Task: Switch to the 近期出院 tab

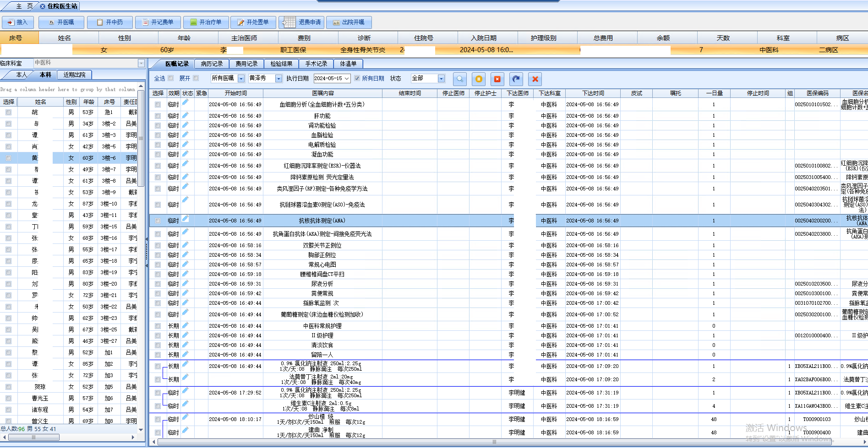Action: [74, 75]
